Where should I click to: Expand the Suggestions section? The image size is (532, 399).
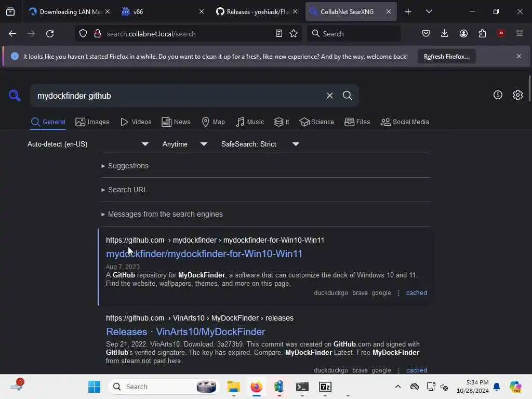[125, 166]
